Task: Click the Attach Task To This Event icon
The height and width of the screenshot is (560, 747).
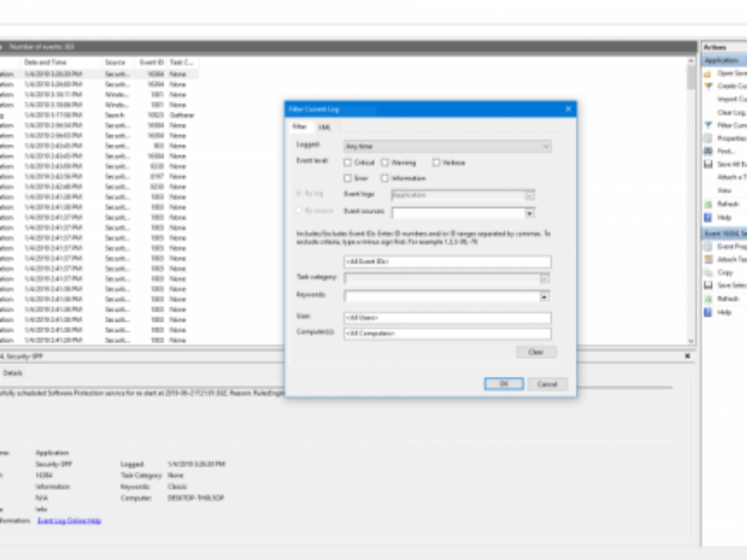Action: (708, 259)
